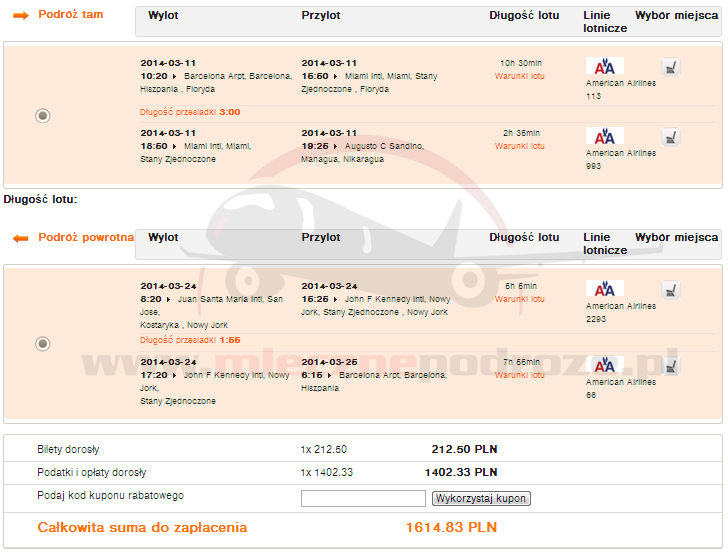Click the Podróż powrotna section heading
Screen dimensions: 728x554
coord(86,238)
